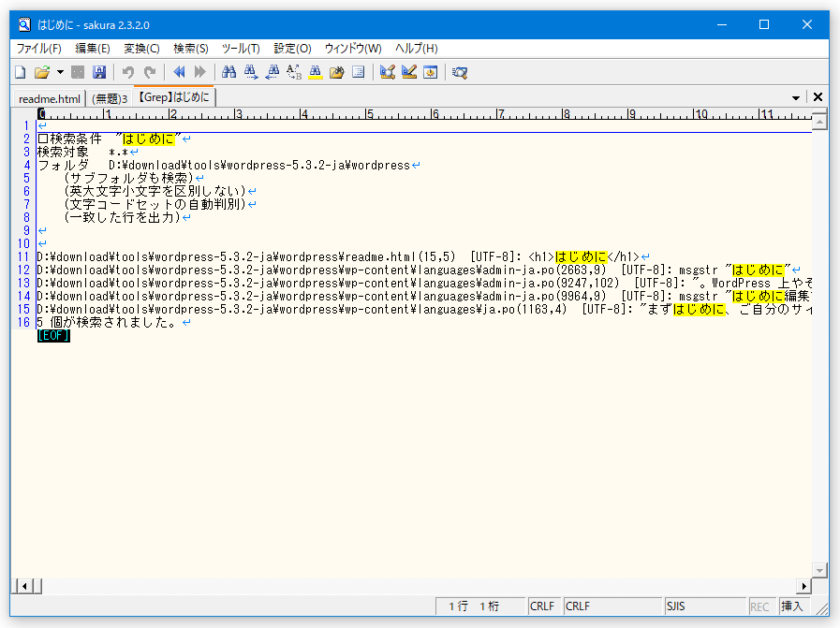This screenshot has width=840, height=628.
Task: Close the current tab with X button
Action: pyautogui.click(x=818, y=97)
